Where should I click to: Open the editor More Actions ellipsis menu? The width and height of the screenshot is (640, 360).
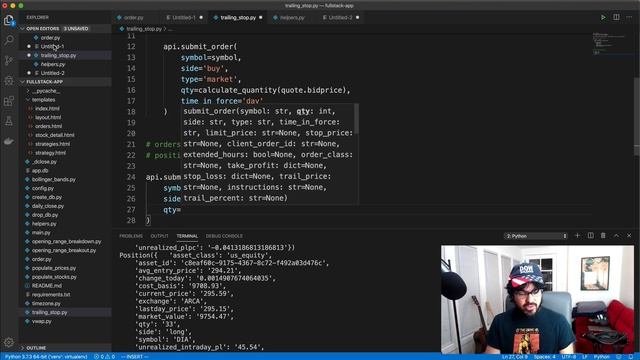[x=629, y=18]
